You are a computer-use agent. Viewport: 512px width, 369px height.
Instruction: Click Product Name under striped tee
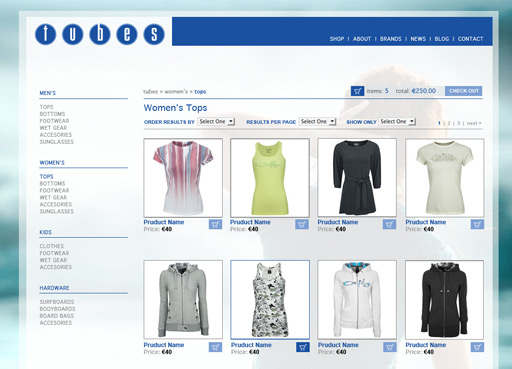[164, 222]
